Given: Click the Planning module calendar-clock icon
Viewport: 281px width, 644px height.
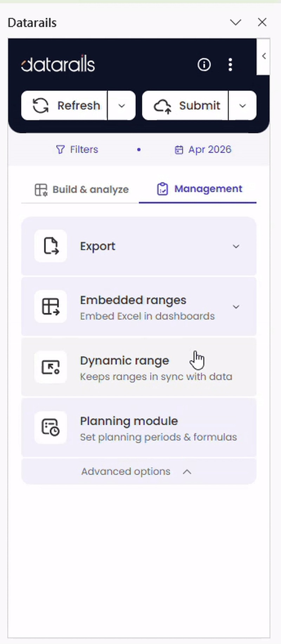Looking at the screenshot, I should click(51, 427).
